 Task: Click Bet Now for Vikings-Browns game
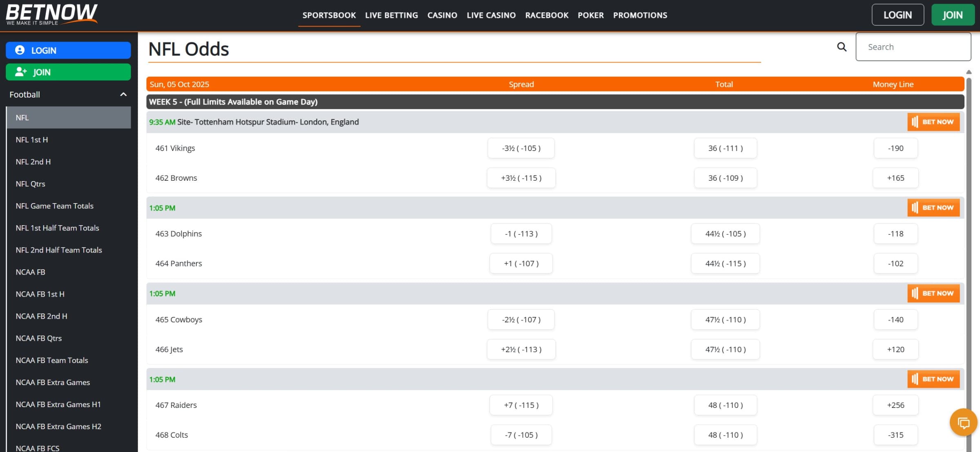pos(933,122)
